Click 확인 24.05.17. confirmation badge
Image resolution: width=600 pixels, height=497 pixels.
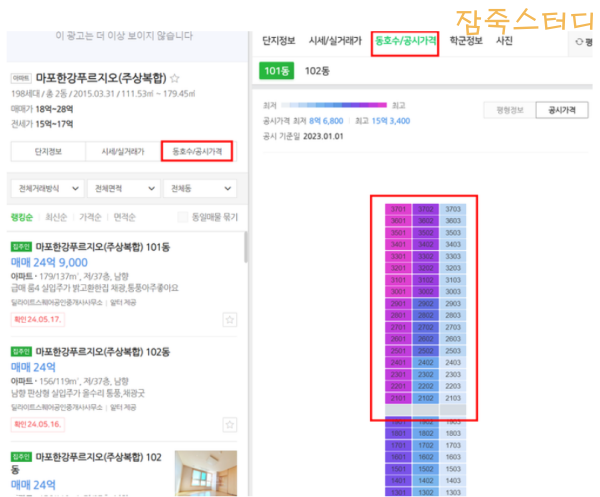tap(38, 319)
